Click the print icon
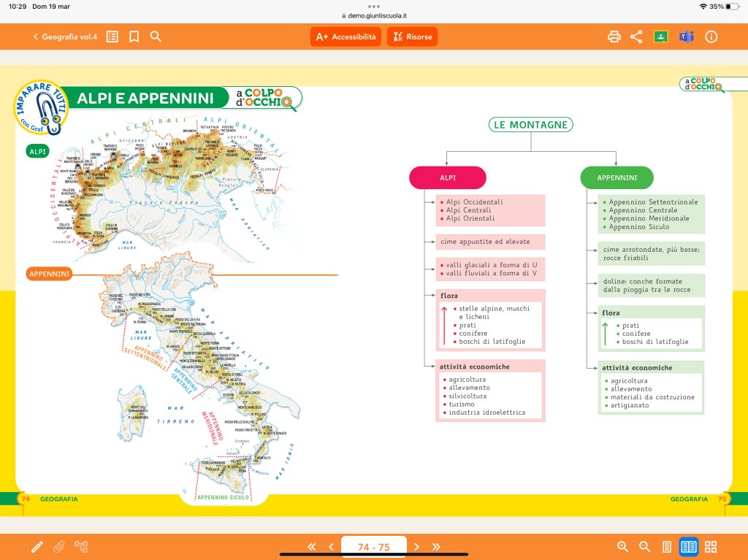 tap(614, 37)
